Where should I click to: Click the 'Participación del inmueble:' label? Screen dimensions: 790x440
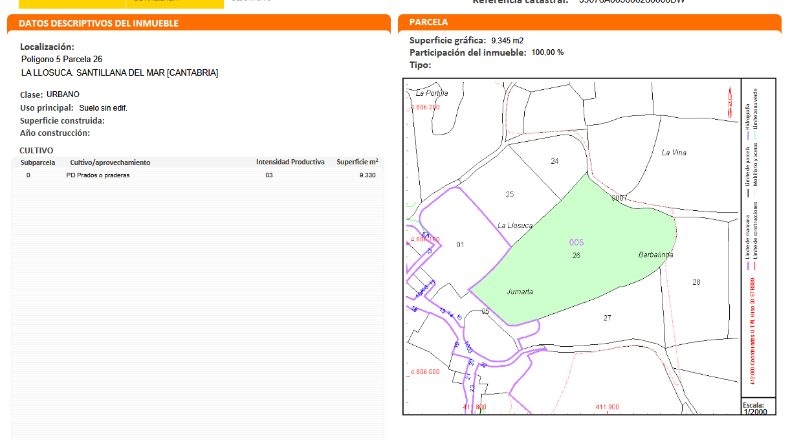tap(468, 52)
